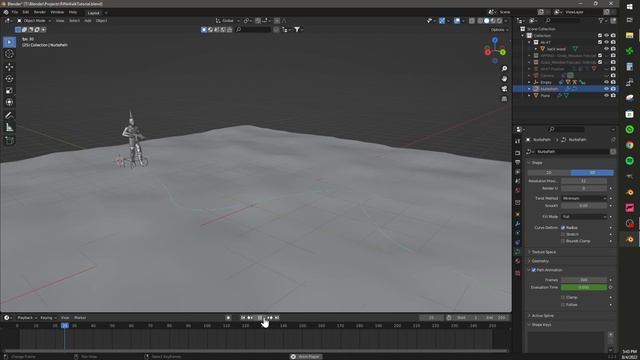Open the Edit menu

coord(26,12)
